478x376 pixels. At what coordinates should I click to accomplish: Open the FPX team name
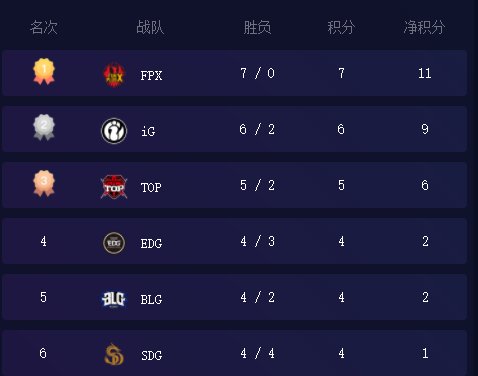(x=151, y=76)
